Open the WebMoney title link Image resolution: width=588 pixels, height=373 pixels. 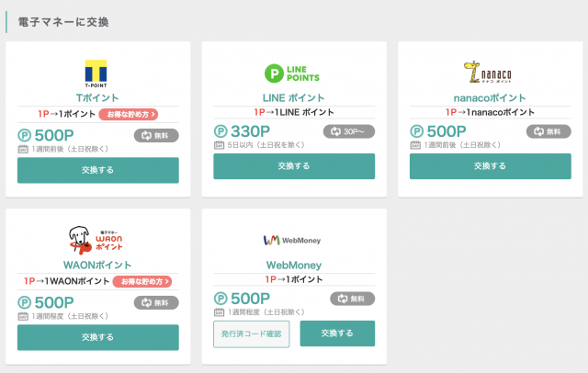294,265
